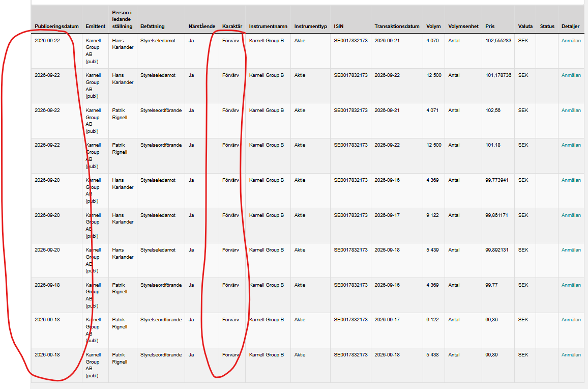Open Anmälan details for price 102,56
Screen dimensions: 588x389
click(x=571, y=110)
